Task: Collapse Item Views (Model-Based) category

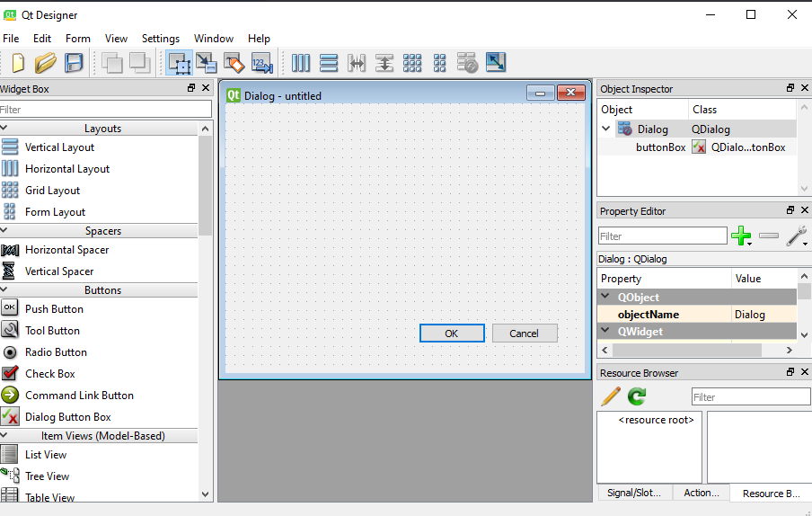Action: (4, 435)
